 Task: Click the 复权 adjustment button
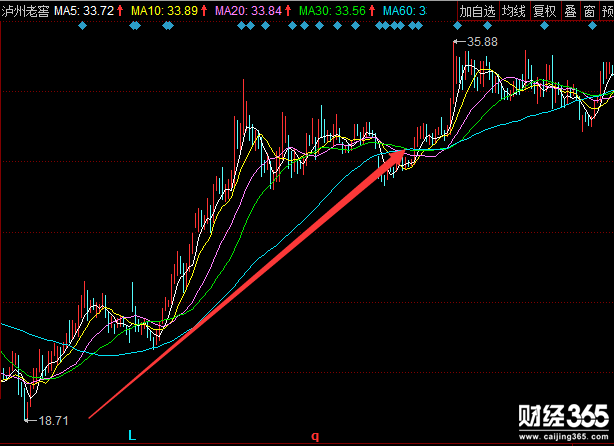click(545, 11)
